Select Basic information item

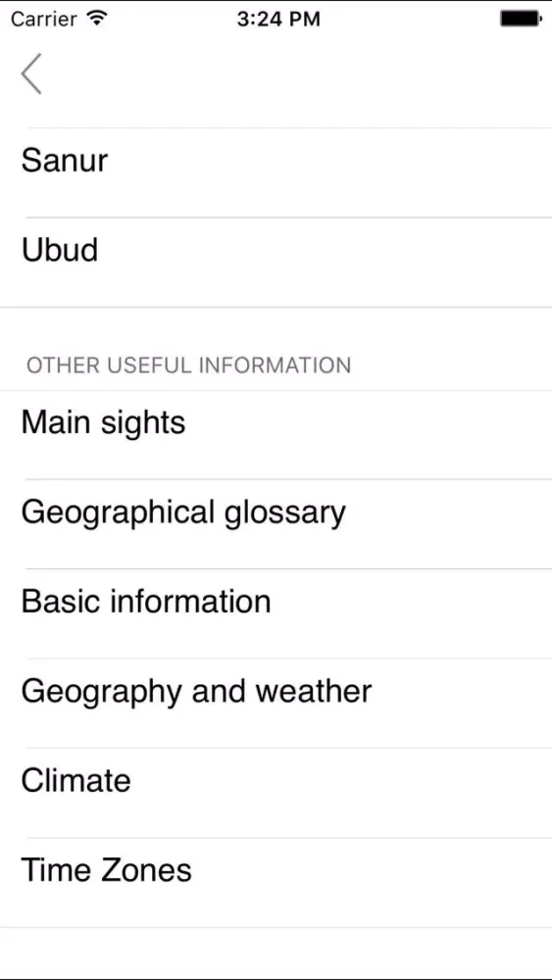point(276,613)
